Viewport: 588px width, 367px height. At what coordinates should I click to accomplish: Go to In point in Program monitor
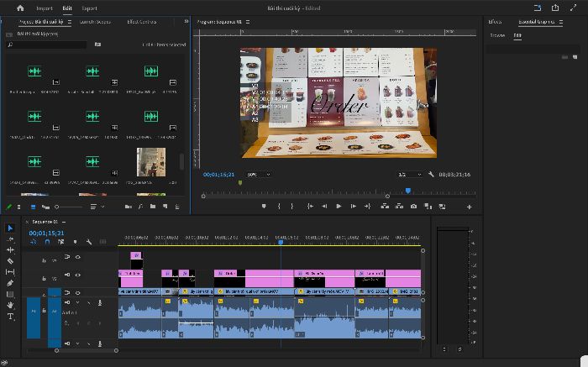pos(310,207)
